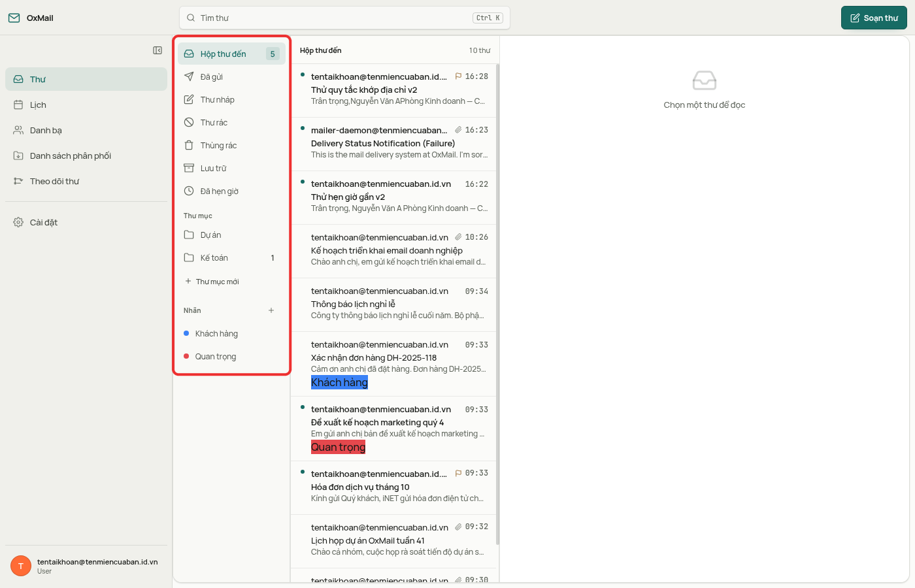Open Theo dõi thư tracking

(x=86, y=181)
